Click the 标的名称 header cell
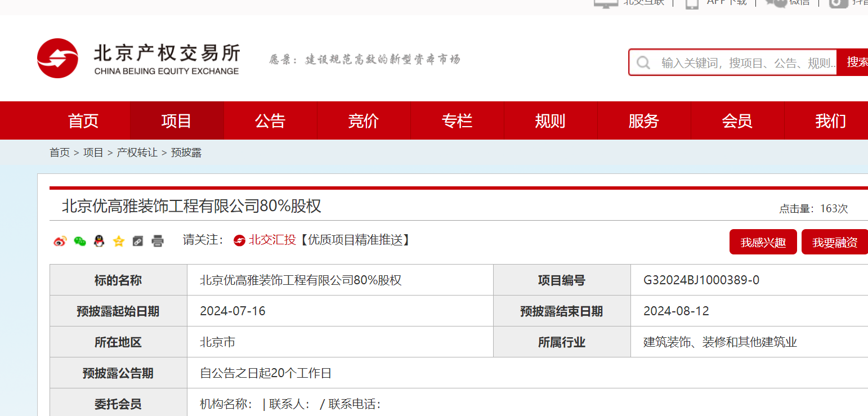The image size is (868, 416). tap(118, 280)
